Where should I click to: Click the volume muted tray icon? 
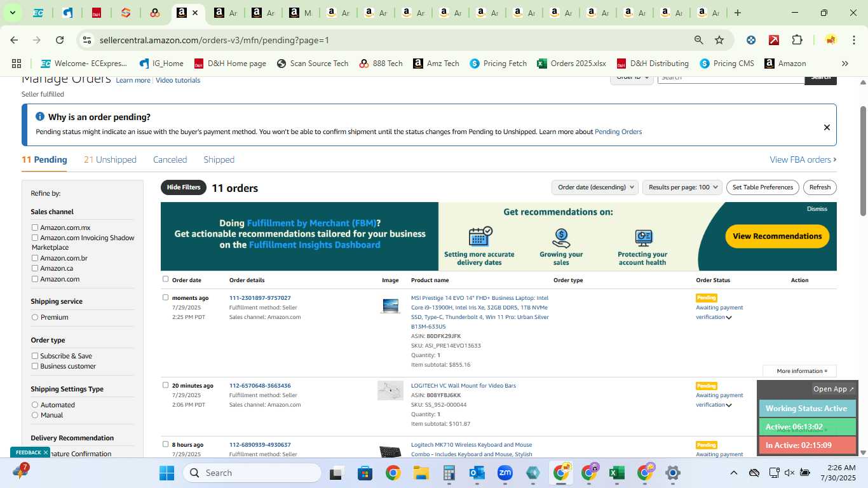point(789,473)
